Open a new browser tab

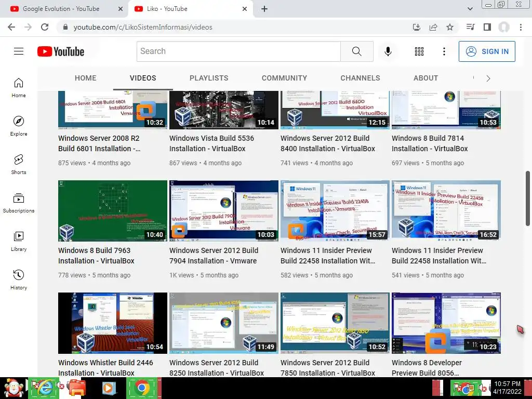[x=264, y=9]
